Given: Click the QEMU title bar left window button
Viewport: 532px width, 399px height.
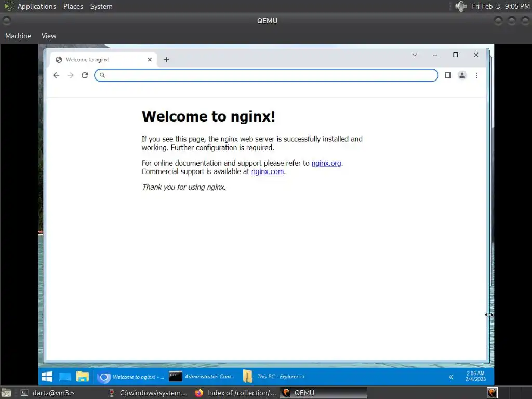Looking at the screenshot, I should (6, 21).
